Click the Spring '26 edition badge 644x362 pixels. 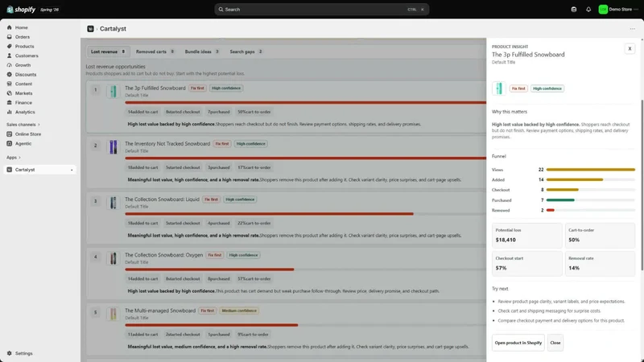pos(49,10)
